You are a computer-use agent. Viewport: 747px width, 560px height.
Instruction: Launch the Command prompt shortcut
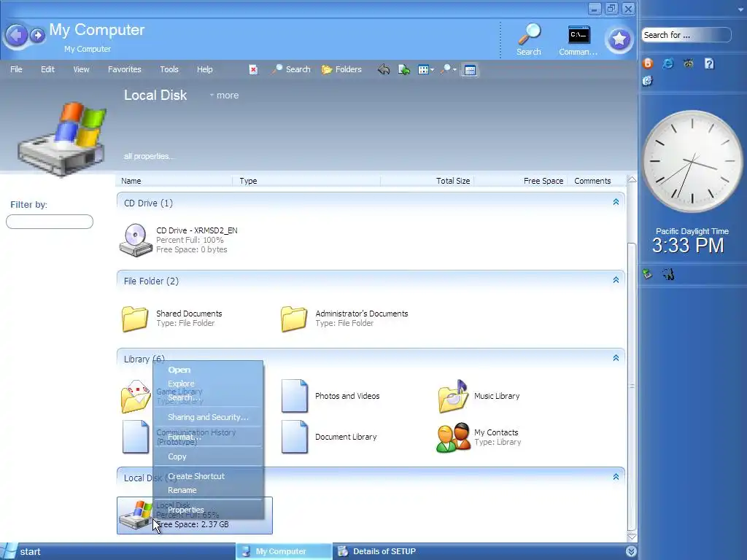click(x=578, y=41)
